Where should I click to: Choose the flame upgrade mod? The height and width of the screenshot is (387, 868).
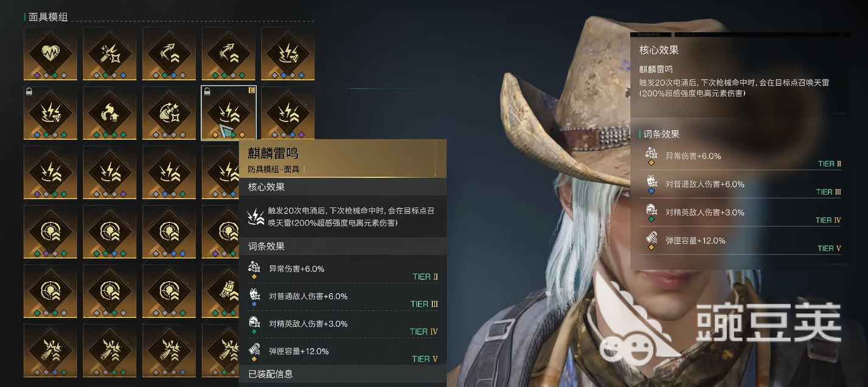click(x=110, y=113)
